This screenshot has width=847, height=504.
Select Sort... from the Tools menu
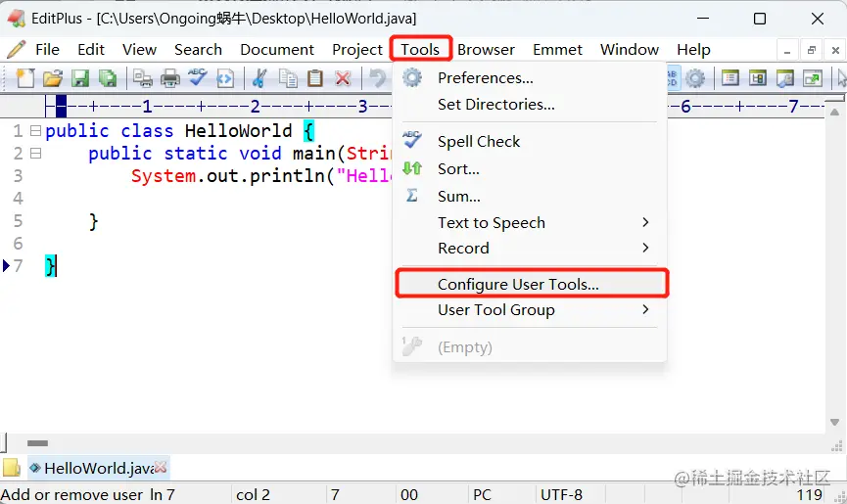coord(530,169)
